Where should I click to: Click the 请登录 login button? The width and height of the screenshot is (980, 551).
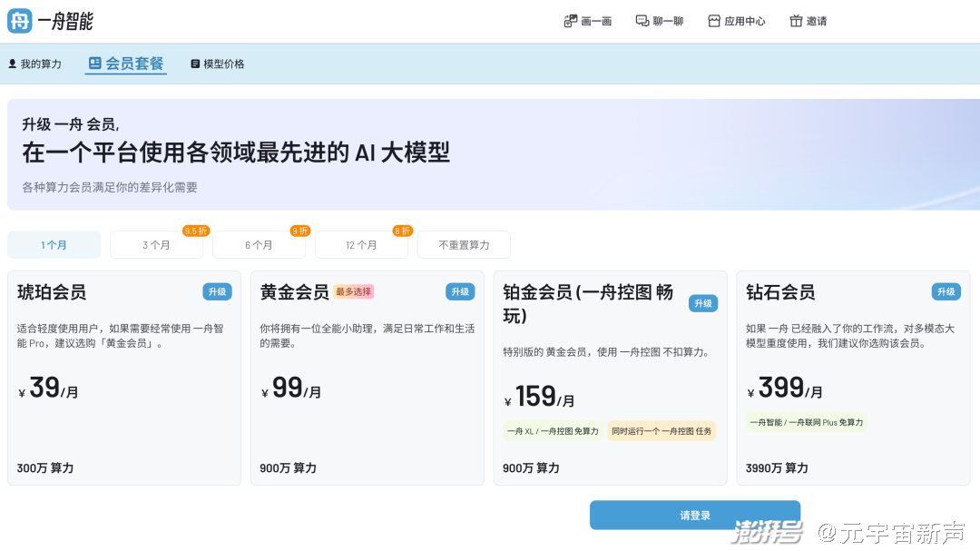(695, 516)
